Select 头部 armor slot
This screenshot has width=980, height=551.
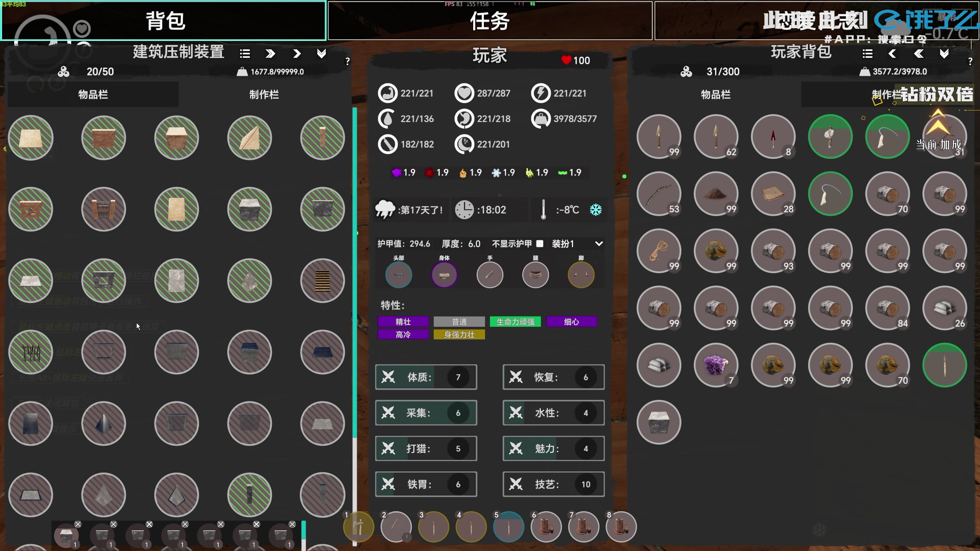(x=399, y=275)
